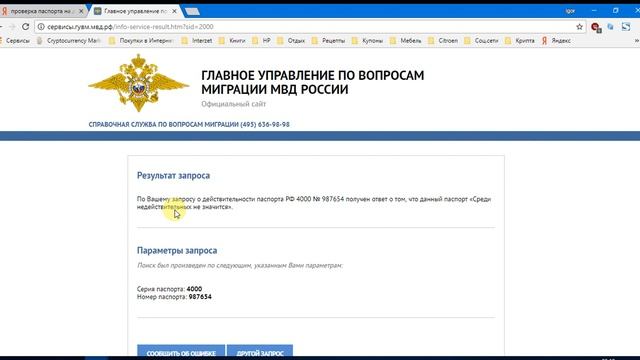Select the 'Главное управление' browser tab
Image resolution: width=640 pixels, height=360 pixels.
point(135,11)
